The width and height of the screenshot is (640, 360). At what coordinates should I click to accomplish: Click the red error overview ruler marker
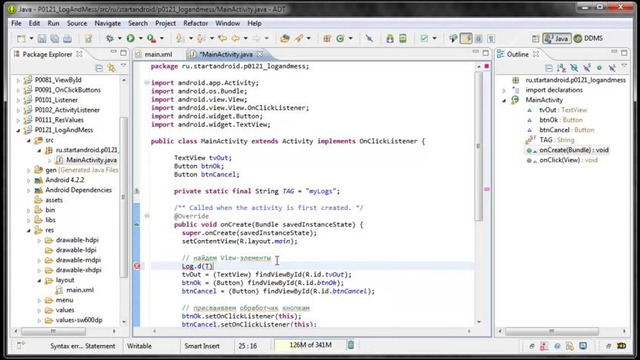(x=487, y=66)
